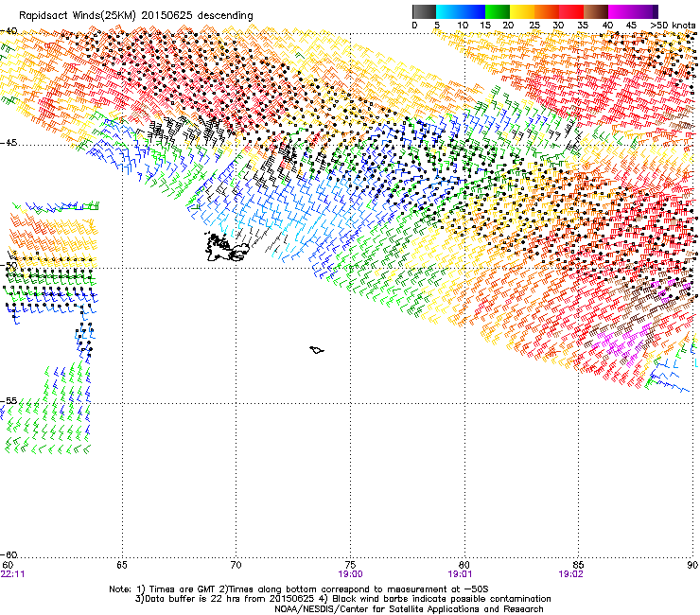Click the latitude label '-60'
The height and width of the screenshot is (615, 700).
coord(9,555)
